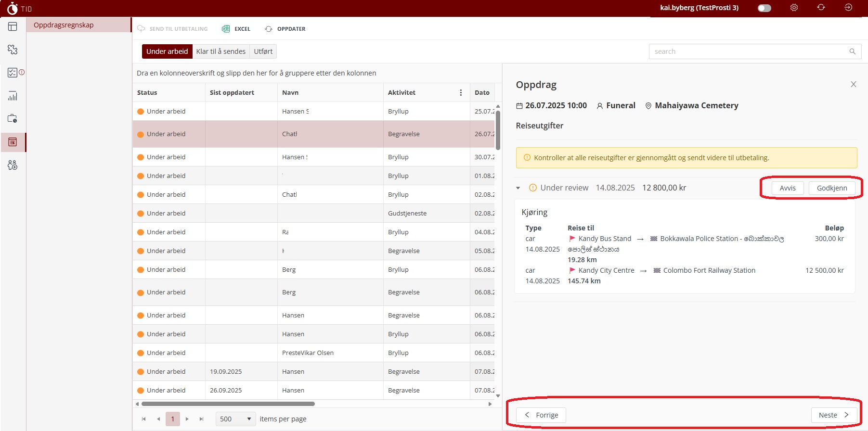Open settings via the gear icon
This screenshot has height=431, width=868.
[794, 8]
